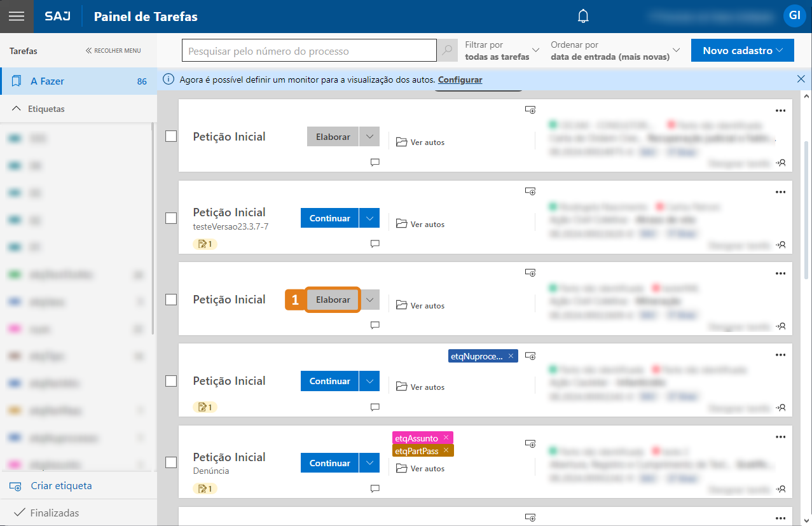Open the hamburger main menu
This screenshot has height=526, width=812.
coord(17,17)
